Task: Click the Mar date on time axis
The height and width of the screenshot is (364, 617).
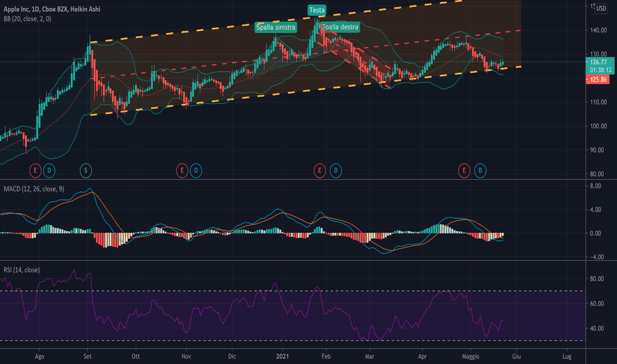Action: click(369, 357)
